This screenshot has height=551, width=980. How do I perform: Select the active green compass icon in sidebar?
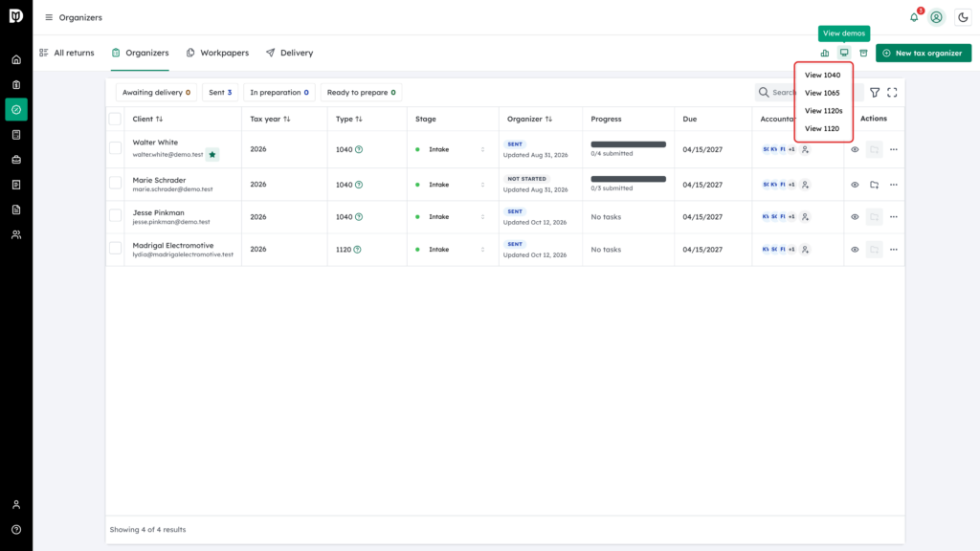pos(16,110)
